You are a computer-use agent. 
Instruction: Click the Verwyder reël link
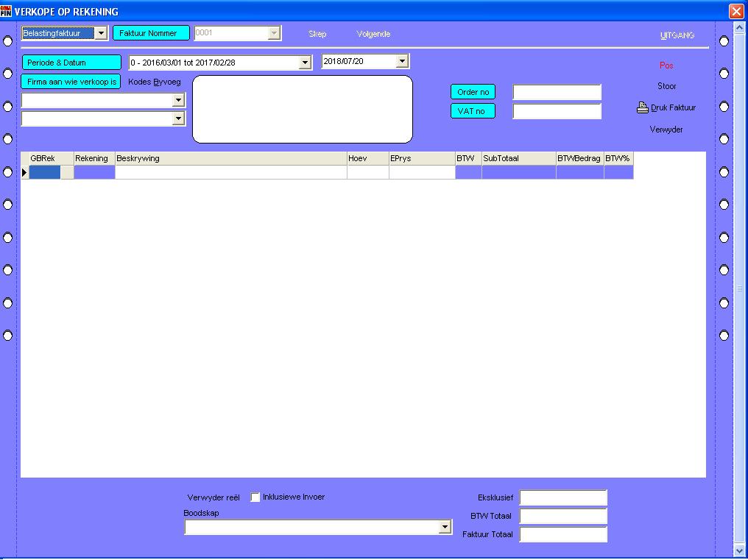coord(214,497)
